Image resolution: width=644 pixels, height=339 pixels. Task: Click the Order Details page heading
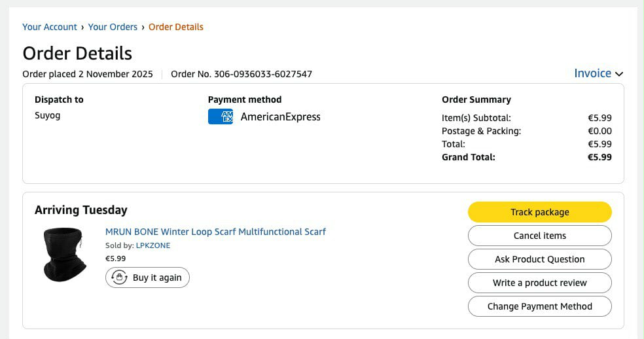click(77, 53)
